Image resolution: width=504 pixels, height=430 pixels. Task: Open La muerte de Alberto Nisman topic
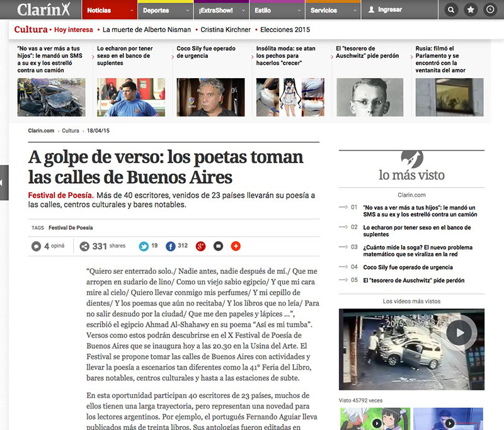pos(147,30)
